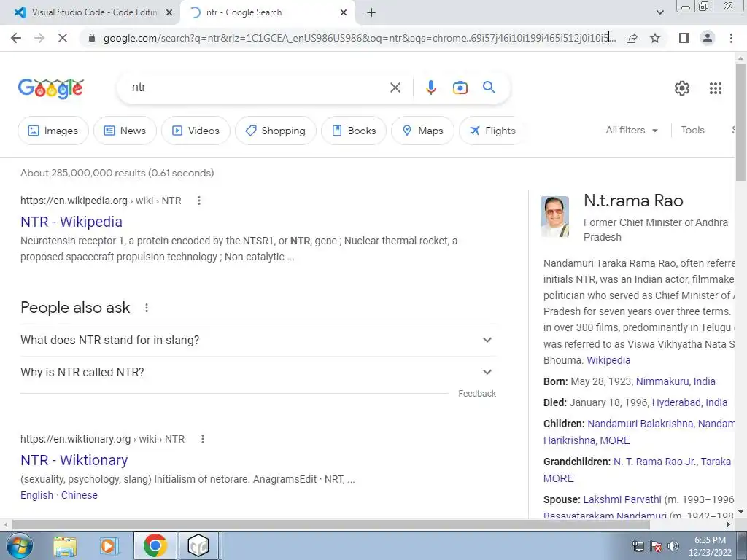The width and height of the screenshot is (747, 560).
Task: Clear the search box text
Action: point(395,87)
